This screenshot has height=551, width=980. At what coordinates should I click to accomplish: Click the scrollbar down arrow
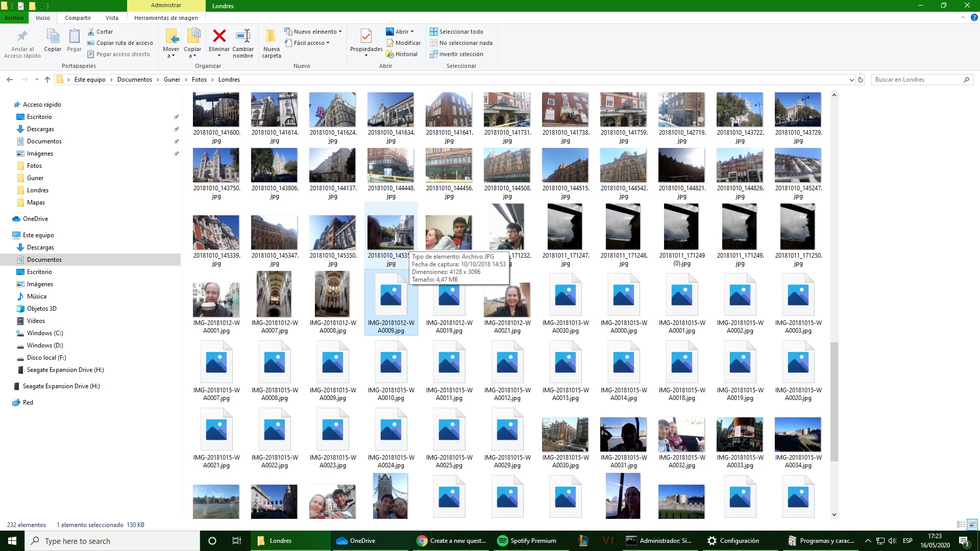click(834, 515)
